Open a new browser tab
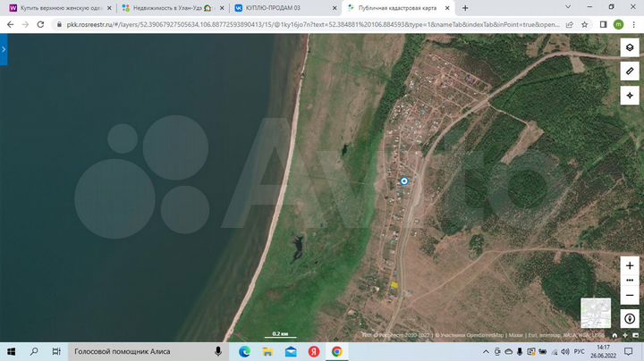 pyautogui.click(x=465, y=8)
